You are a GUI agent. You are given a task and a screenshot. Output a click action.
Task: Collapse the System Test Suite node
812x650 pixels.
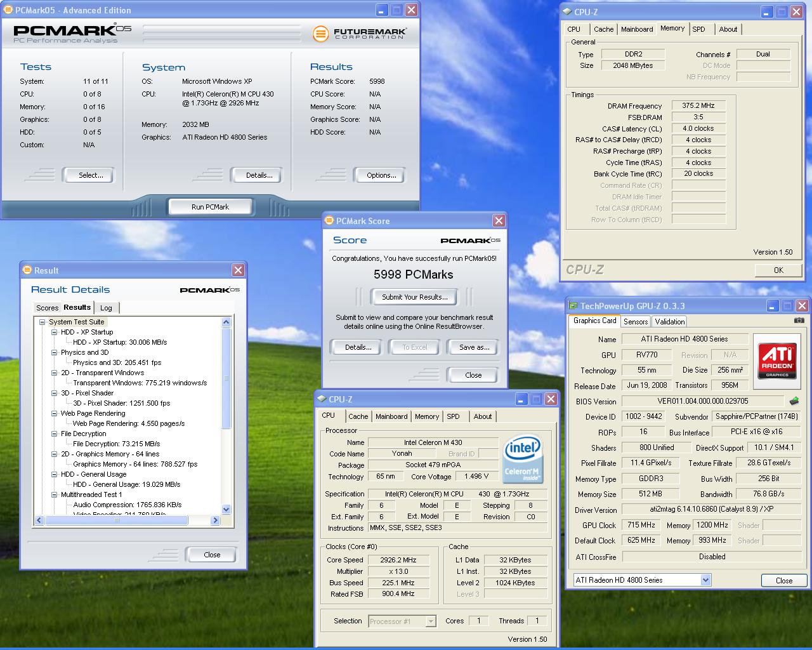(x=43, y=322)
